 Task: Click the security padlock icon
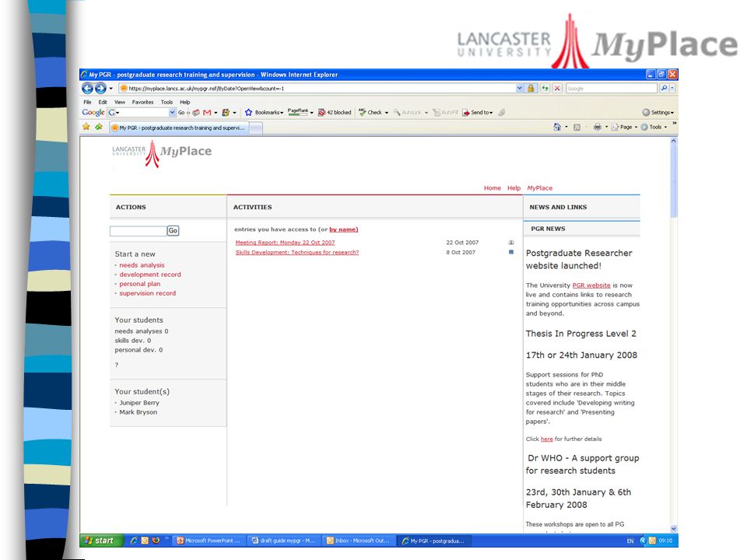(531, 88)
